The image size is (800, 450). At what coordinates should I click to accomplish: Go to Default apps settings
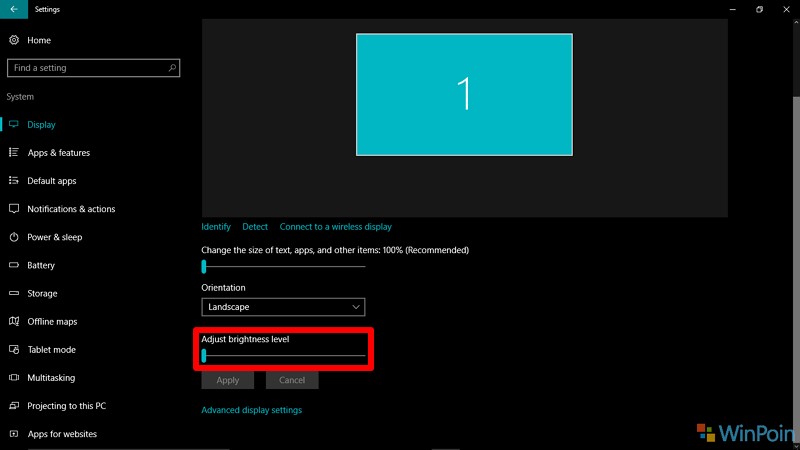tap(52, 181)
